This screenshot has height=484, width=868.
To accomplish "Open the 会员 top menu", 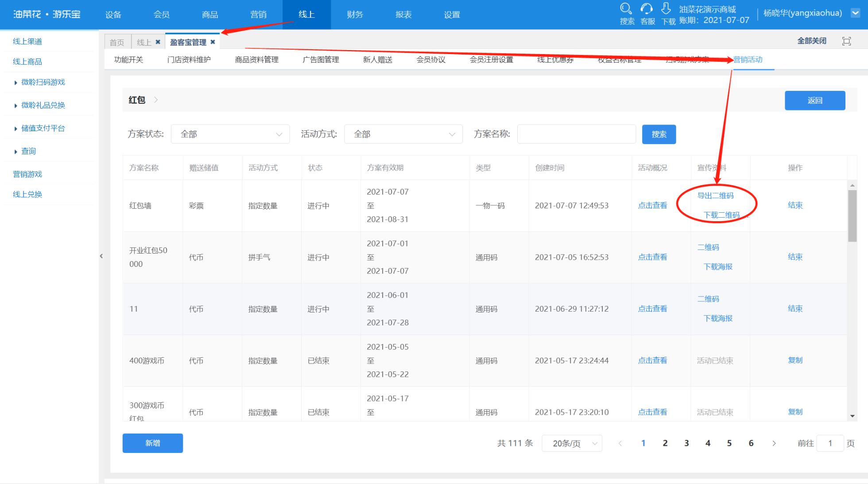I will [x=162, y=15].
